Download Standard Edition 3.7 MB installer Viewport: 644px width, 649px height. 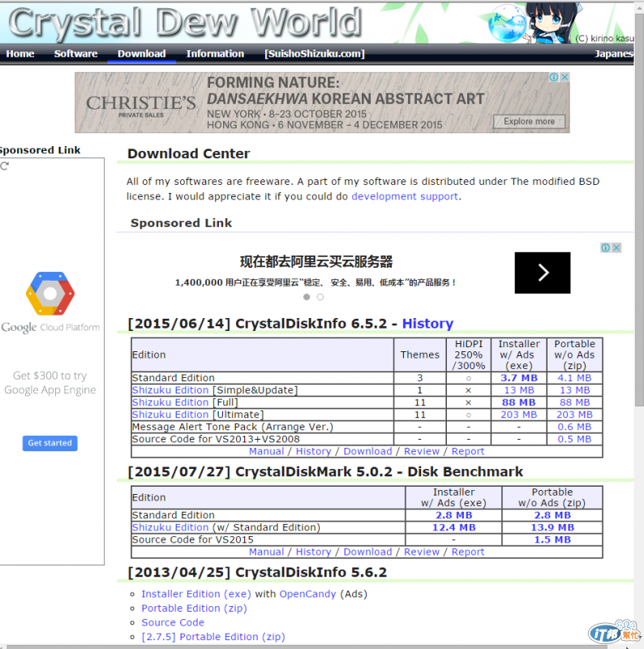[x=518, y=378]
